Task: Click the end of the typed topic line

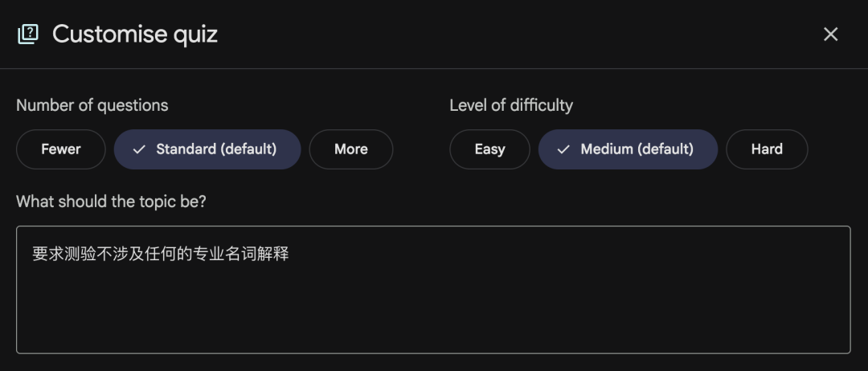Action: click(289, 255)
